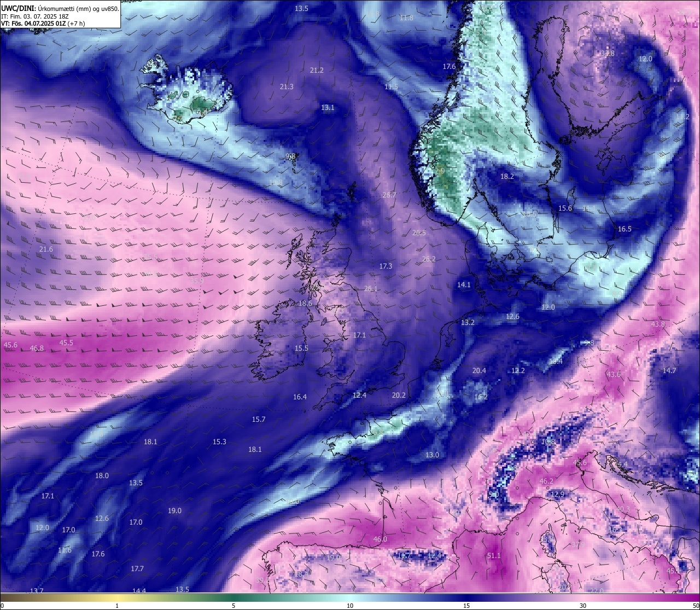
Task: Click the colorbar tick label 50
Action: [695, 606]
